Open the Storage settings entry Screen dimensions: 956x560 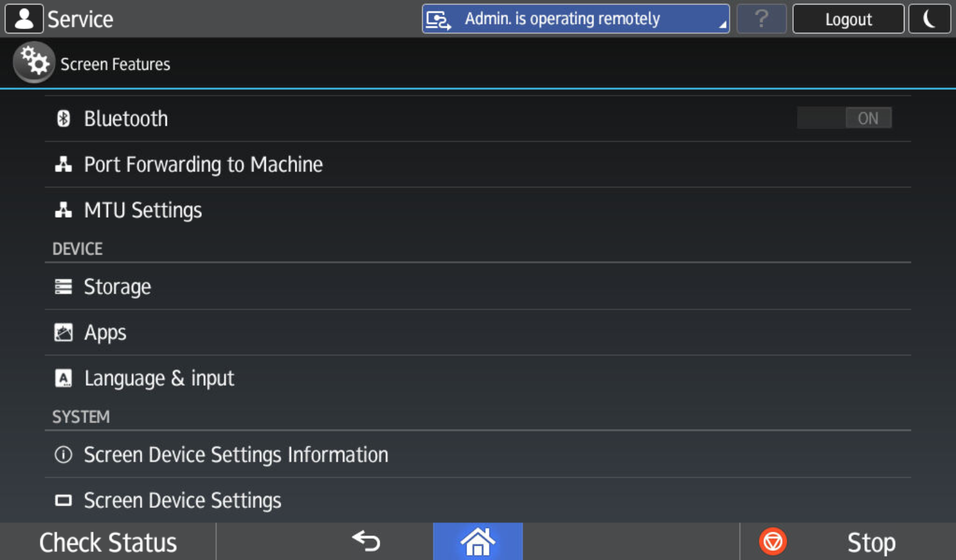(117, 287)
